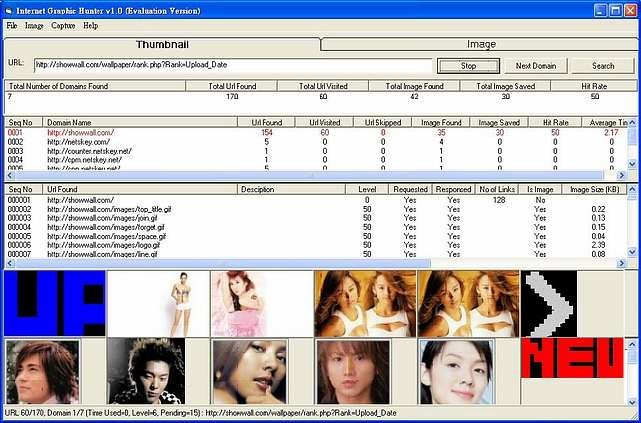Switch to the Thumbnail tab
641x423 pixels.
point(162,44)
